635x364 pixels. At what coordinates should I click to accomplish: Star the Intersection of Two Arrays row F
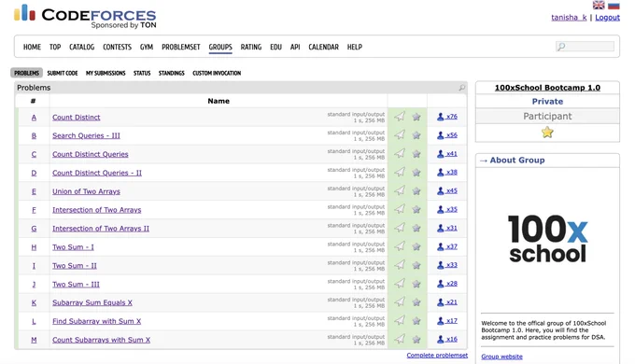(x=416, y=209)
